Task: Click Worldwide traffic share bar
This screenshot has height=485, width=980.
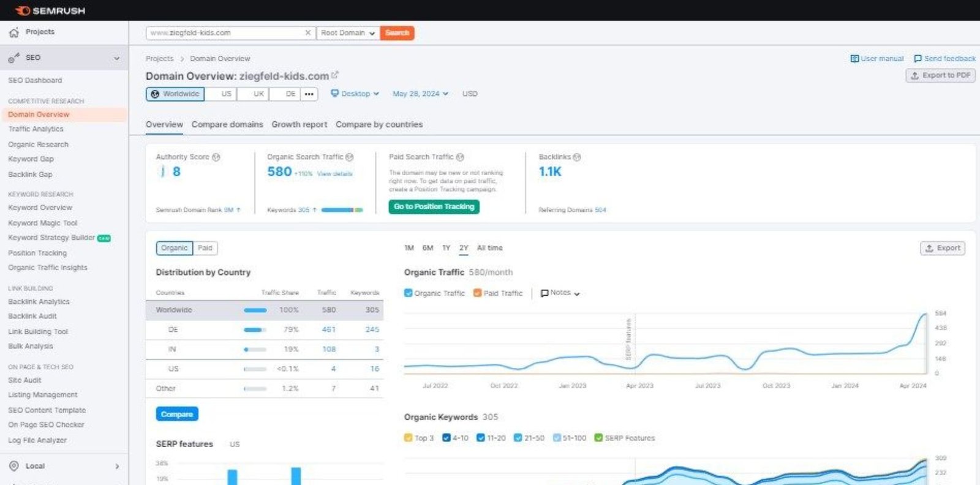Action: 255,310
